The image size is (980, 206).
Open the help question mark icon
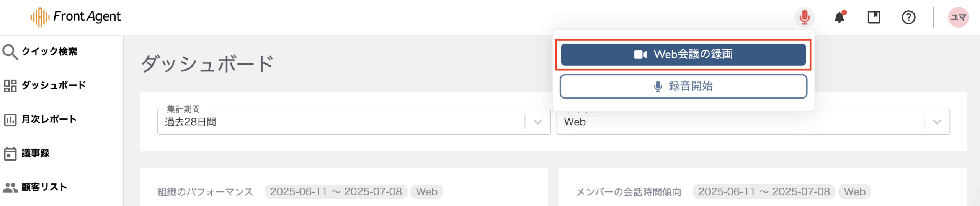click(x=908, y=17)
